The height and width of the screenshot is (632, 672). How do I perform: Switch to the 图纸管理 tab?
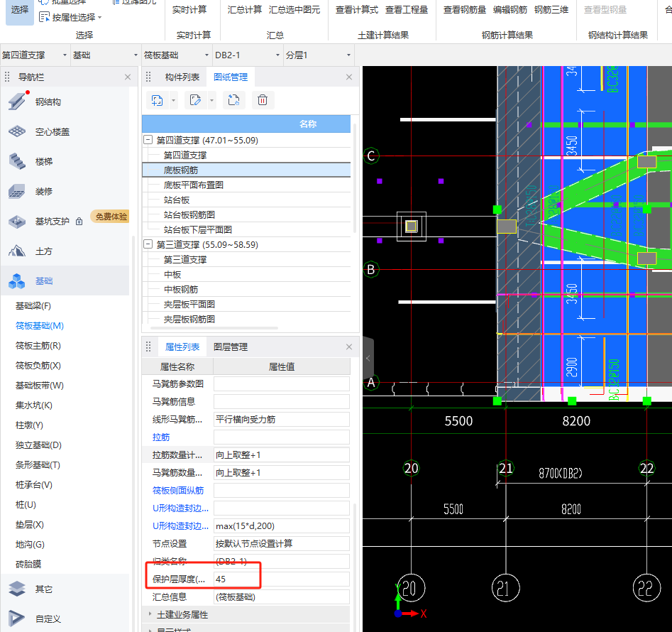click(x=231, y=77)
